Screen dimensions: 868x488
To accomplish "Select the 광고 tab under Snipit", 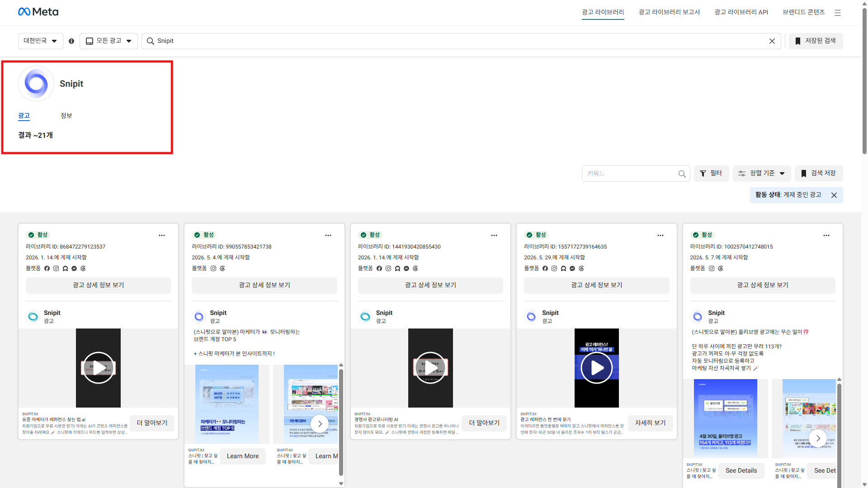I will [x=24, y=116].
